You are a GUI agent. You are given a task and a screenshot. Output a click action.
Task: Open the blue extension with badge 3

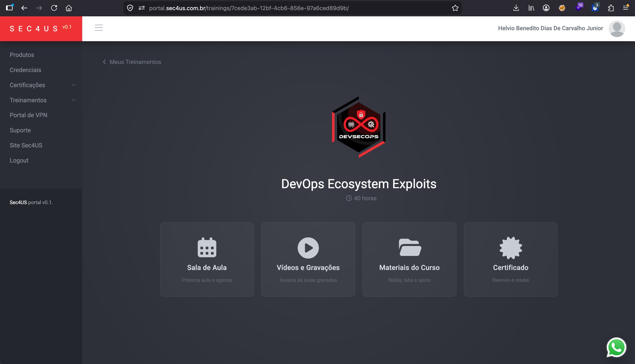595,7
